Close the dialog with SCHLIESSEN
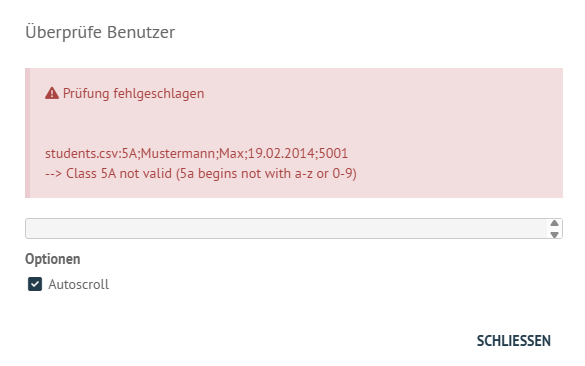 click(x=514, y=341)
